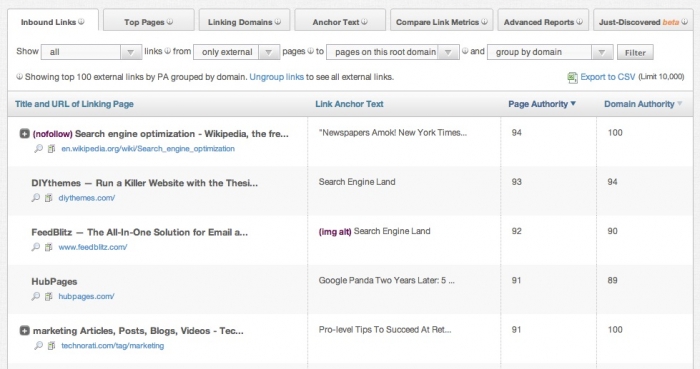Click the (img alt) Search Engine Land text

375,231
